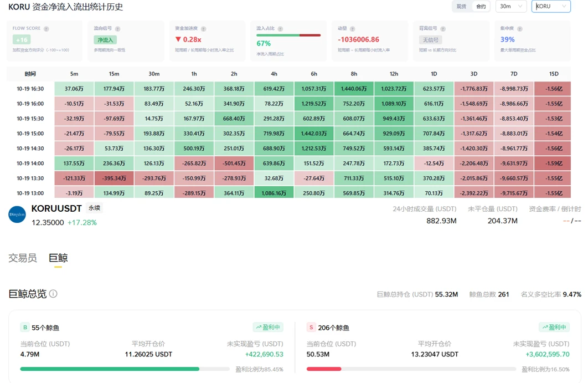The width and height of the screenshot is (588, 383).
Task: Click the 时间 column header
Action: coord(30,74)
